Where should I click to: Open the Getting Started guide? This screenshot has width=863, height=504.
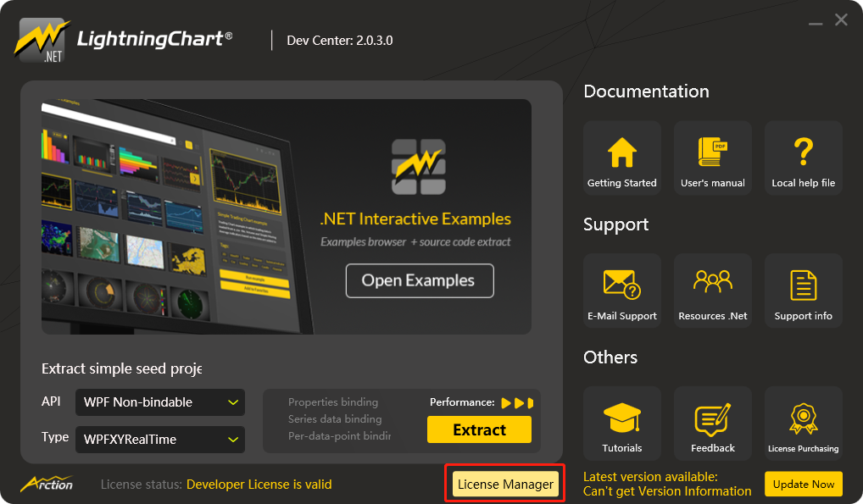pyautogui.click(x=622, y=158)
